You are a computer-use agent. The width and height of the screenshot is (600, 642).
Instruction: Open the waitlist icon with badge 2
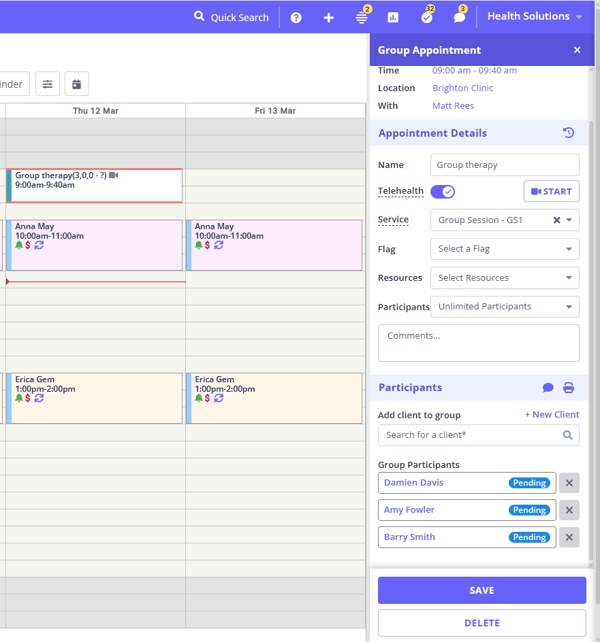coord(362,18)
